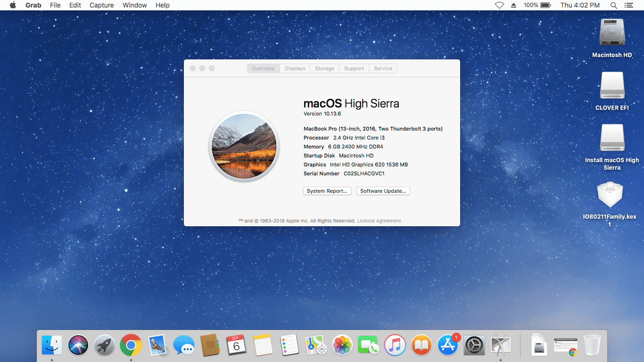Image resolution: width=644 pixels, height=362 pixels.
Task: Click Intel HD Graphics 620 1536 MB text
Action: pos(369,165)
